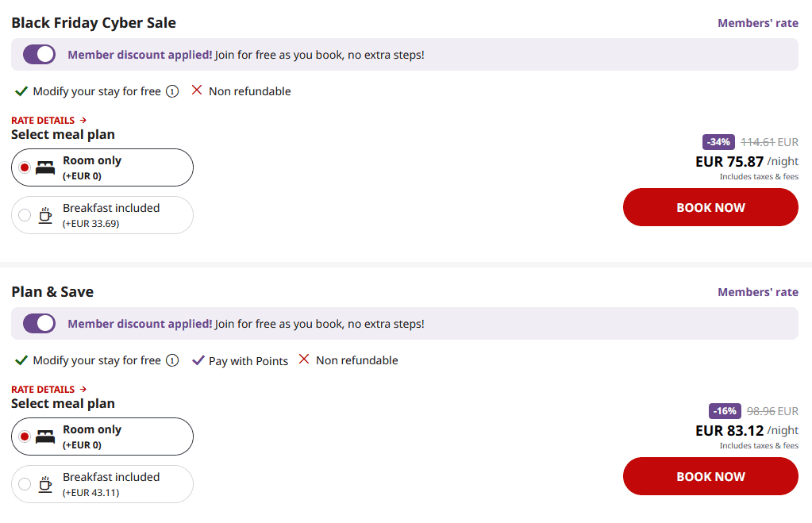Toggle member discount switch for Black Friday Cyber Sale
This screenshot has height=523, width=812.
[x=39, y=55]
